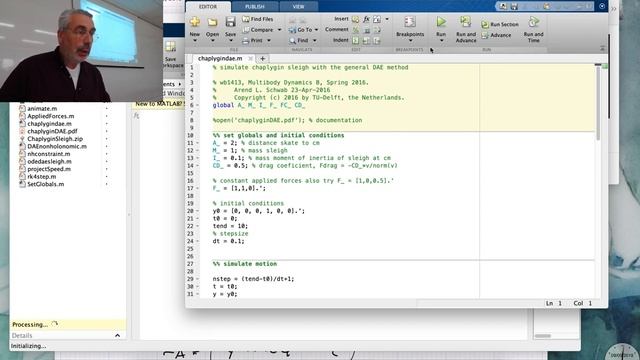Select SetGlobals.m in the file list
Image resolution: width=640 pixels, height=360 pixels.
(x=46, y=184)
